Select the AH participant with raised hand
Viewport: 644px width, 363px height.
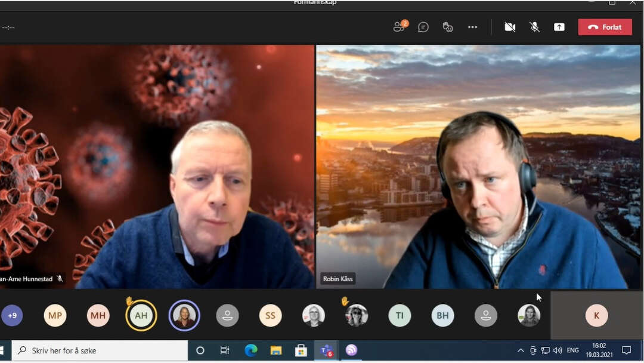pos(141,315)
